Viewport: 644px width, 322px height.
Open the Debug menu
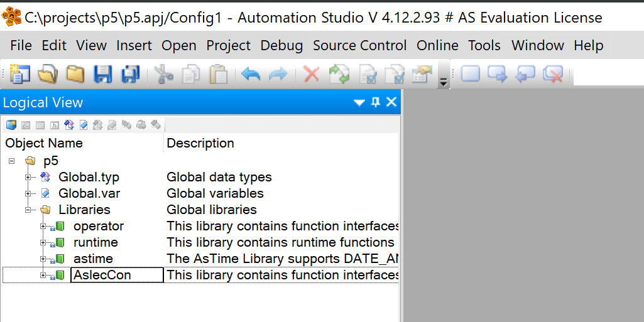pyautogui.click(x=281, y=46)
